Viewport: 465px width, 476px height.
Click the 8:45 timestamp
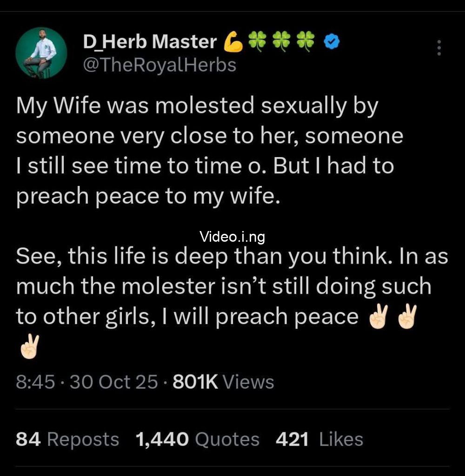pos(35,382)
